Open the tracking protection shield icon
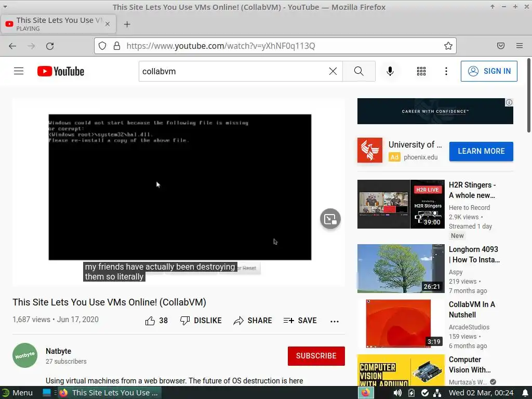Image resolution: width=532 pixels, height=399 pixels. pyautogui.click(x=102, y=46)
